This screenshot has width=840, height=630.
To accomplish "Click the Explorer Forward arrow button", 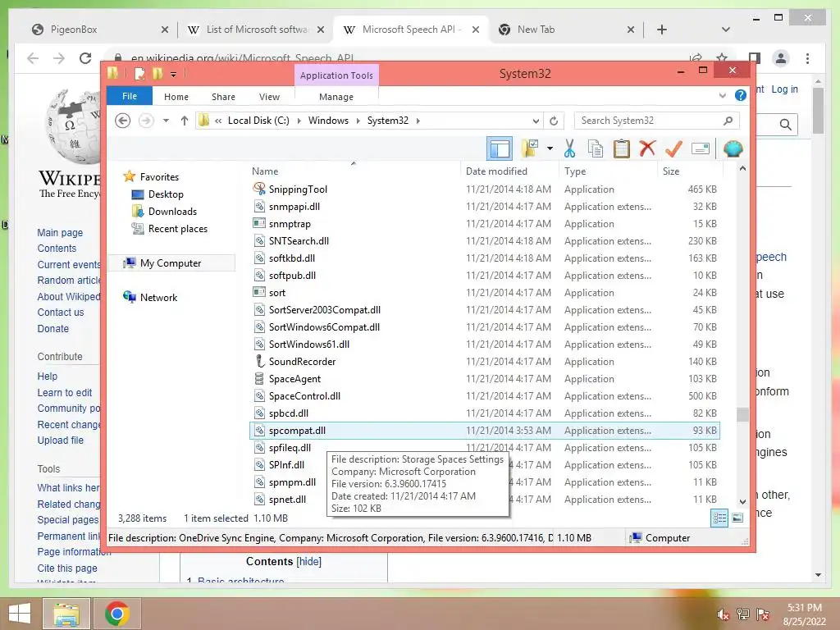I will click(x=146, y=121).
